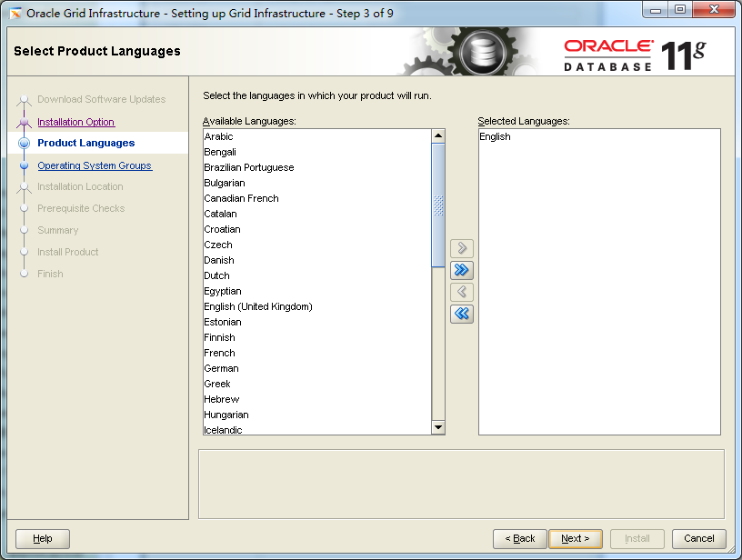The image size is (742, 560).
Task: Choose German from the language list
Action: (317, 368)
